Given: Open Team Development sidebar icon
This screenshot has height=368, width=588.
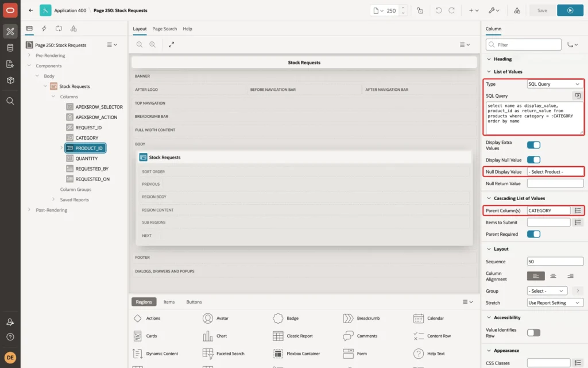Looking at the screenshot, I should 10,64.
